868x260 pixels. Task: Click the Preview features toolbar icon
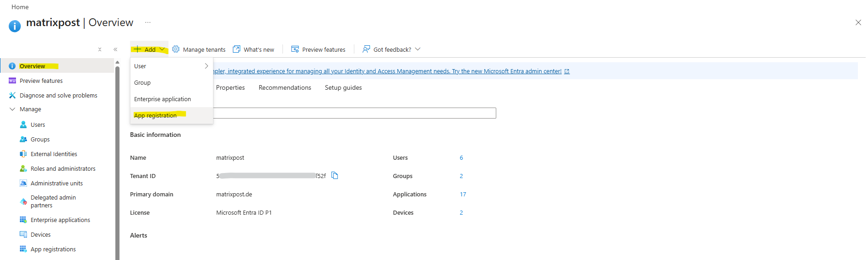[295, 49]
